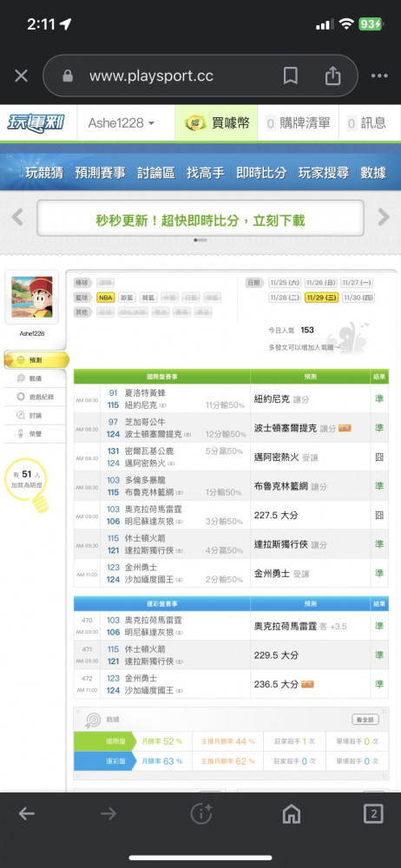This screenshot has width=401, height=868.
Task: Open 購牌清單 list
Action: tap(298, 123)
